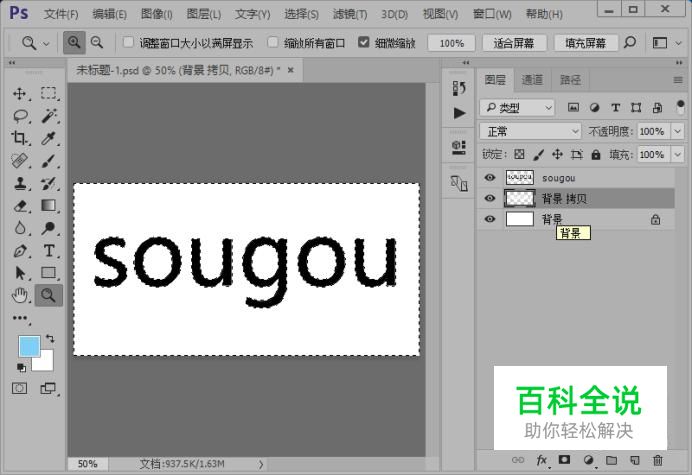Hide the sougou text layer
The width and height of the screenshot is (692, 475).
(x=490, y=177)
